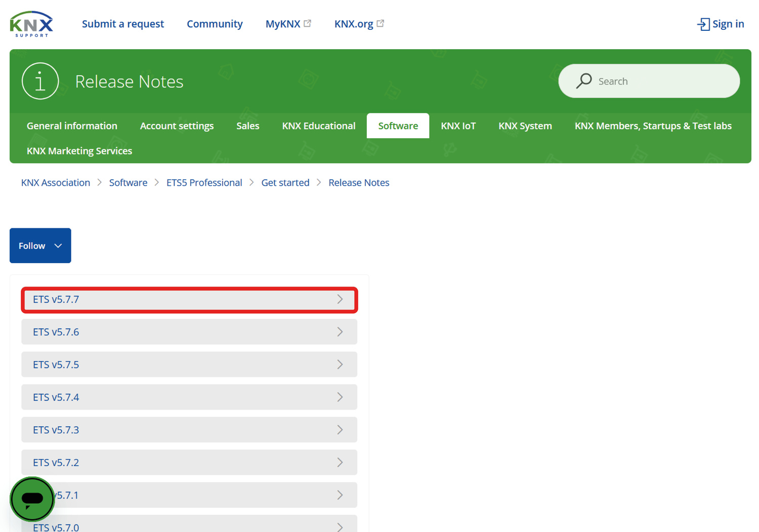Click the chevron on ETS v5.7.6
Viewport: 759px width, 532px height.
pyautogui.click(x=340, y=332)
